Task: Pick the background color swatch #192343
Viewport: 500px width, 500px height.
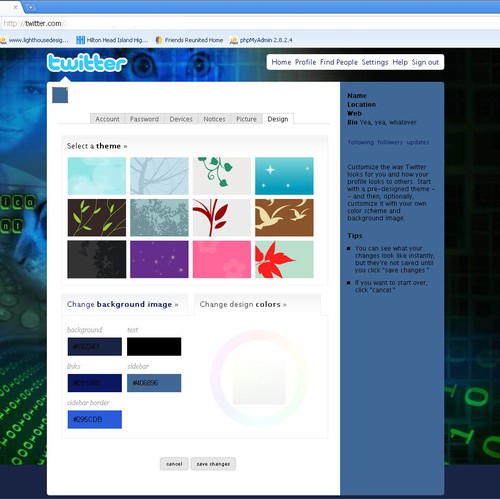Action: pos(95,346)
